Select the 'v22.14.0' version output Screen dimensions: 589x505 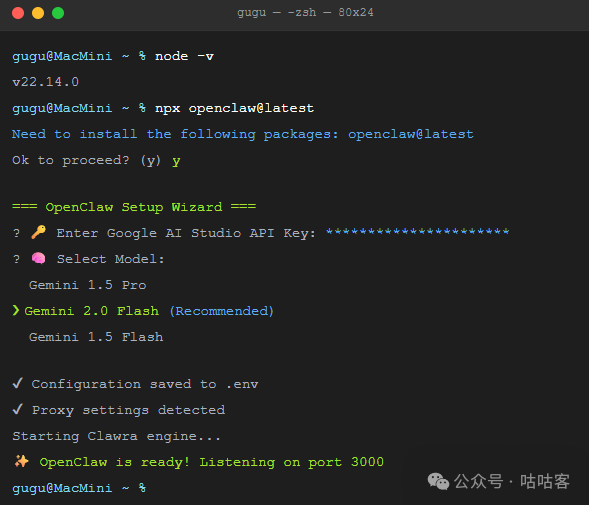(x=45, y=82)
